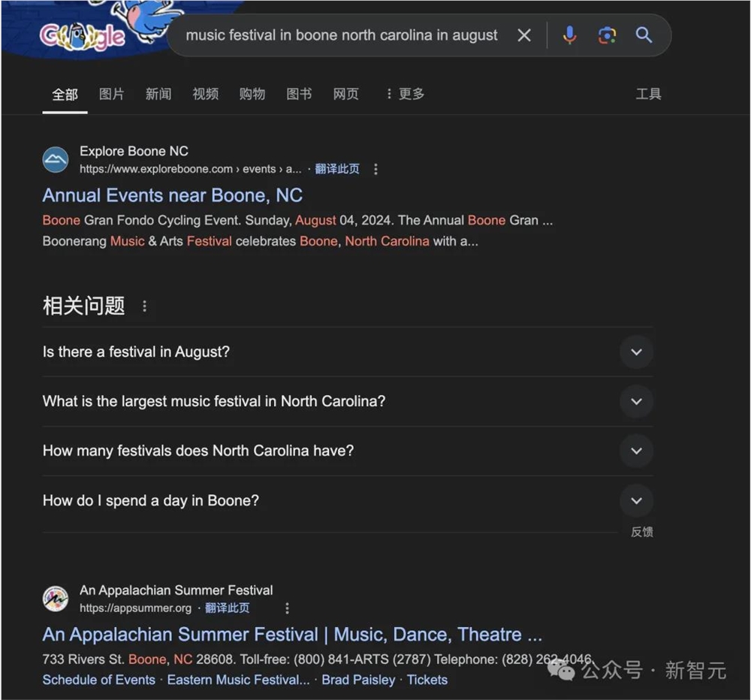Open the Tickets sitelink
Screen dimensions: 751x700
(x=427, y=680)
